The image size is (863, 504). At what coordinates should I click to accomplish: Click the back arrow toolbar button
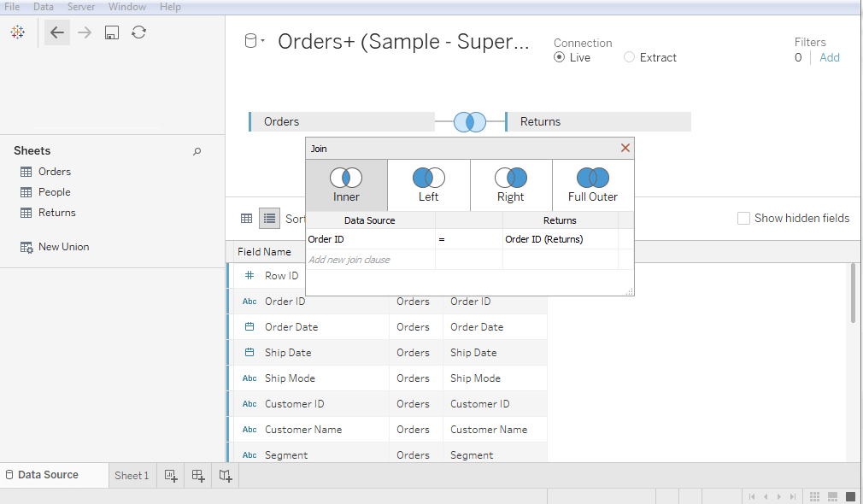click(56, 32)
